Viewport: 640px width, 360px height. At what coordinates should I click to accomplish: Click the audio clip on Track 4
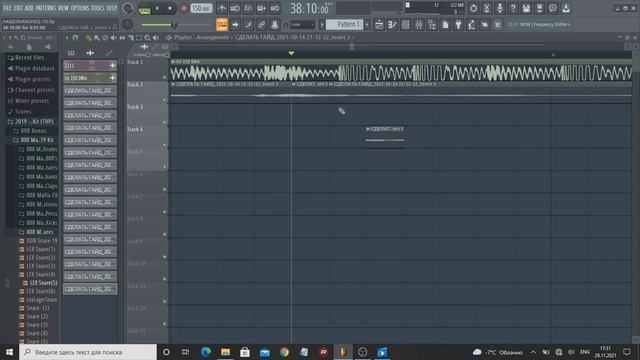(x=384, y=137)
